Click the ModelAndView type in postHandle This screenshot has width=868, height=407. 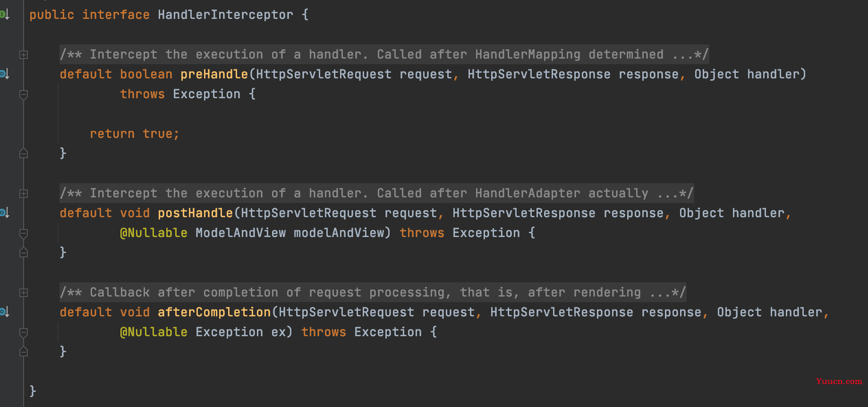[x=240, y=233]
